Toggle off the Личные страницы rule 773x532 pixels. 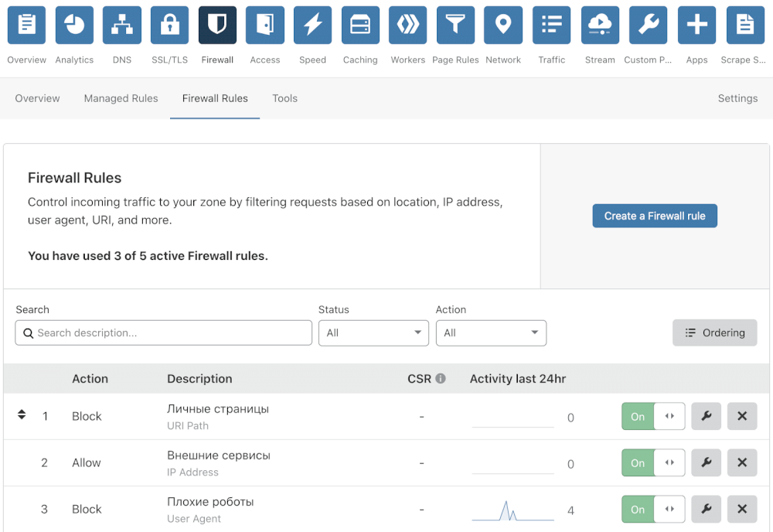pos(653,416)
